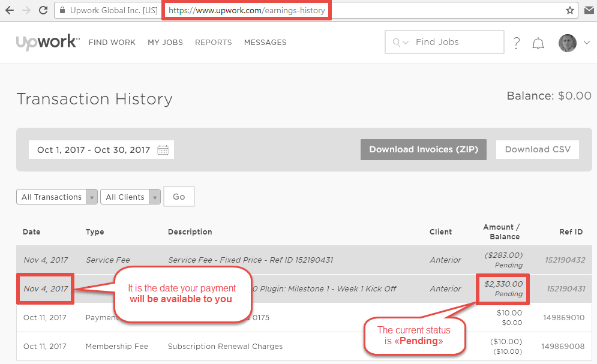The width and height of the screenshot is (597, 364).
Task: Open the REPORTS menu
Action: coord(213,42)
